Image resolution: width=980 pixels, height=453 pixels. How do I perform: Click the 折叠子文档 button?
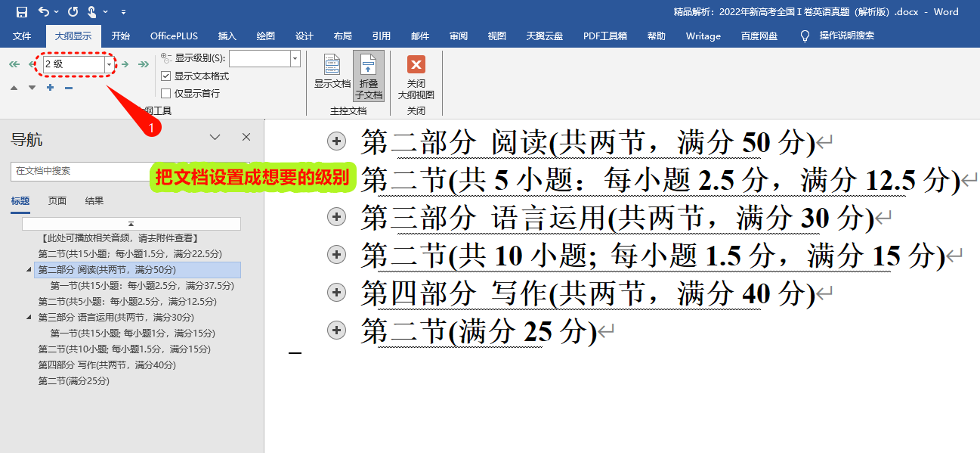(369, 76)
